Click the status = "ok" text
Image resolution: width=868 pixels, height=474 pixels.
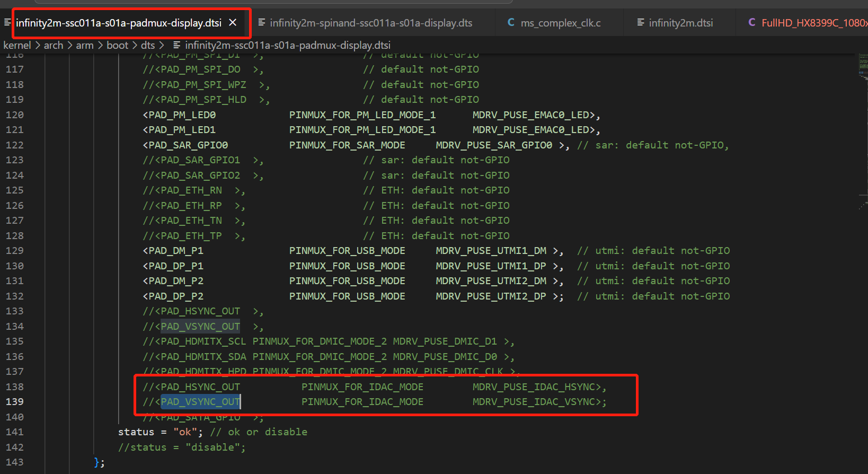tap(161, 432)
